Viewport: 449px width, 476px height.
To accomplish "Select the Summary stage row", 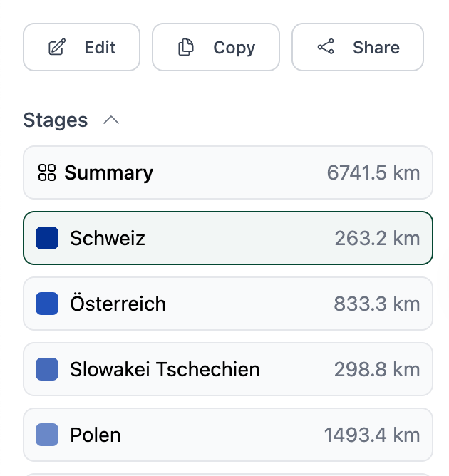I will pos(228,172).
